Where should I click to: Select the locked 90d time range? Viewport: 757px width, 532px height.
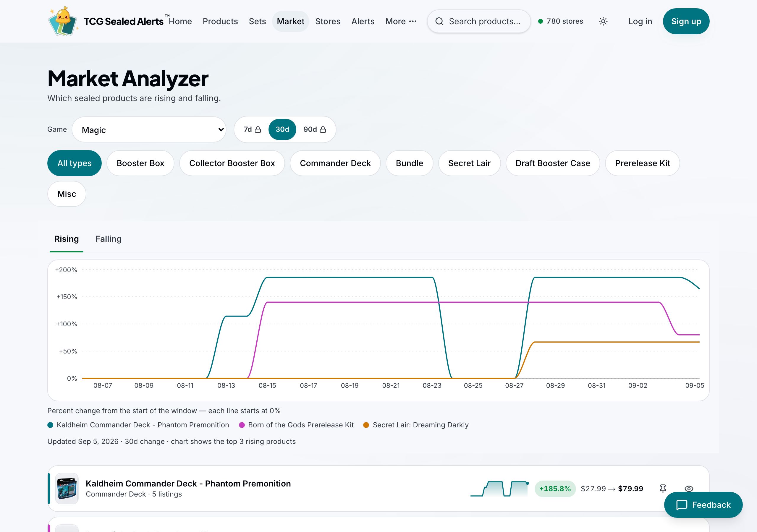click(x=315, y=129)
